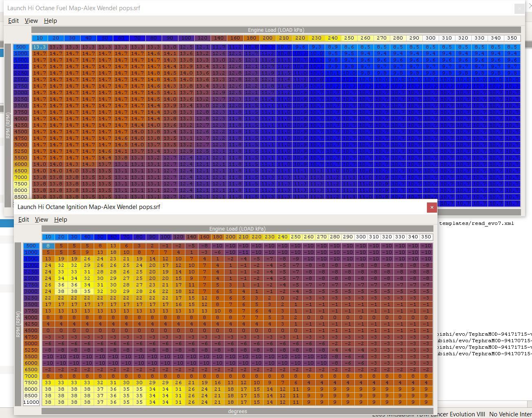
Task: Click load 350 column header in ignition map
Action: [x=426, y=237]
